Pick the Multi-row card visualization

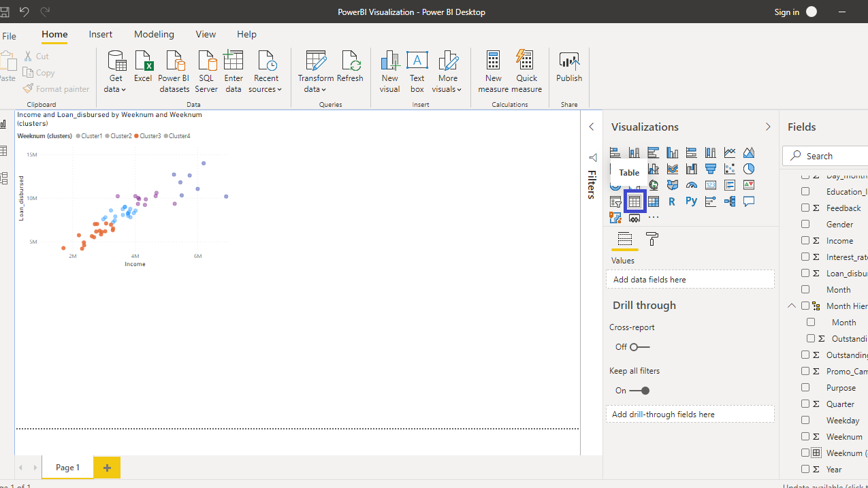point(730,185)
